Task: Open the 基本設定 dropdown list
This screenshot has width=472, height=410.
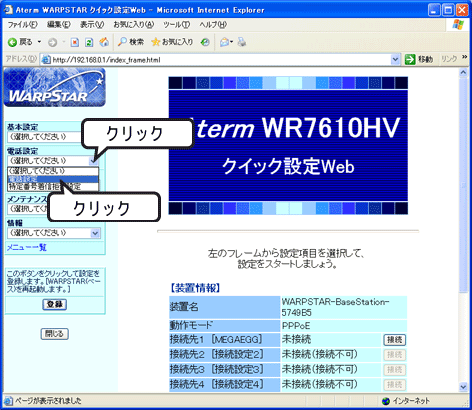Action: [45, 137]
